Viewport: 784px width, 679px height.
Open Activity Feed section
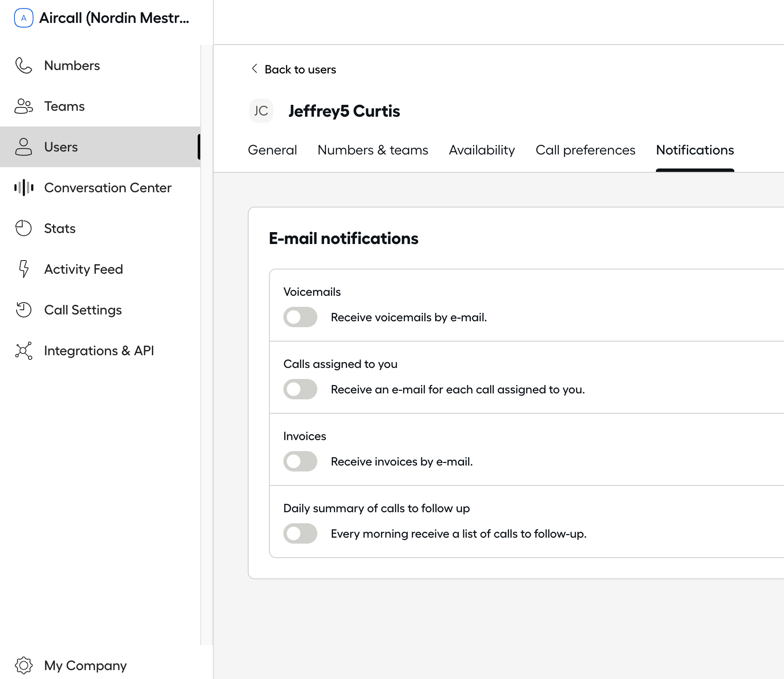point(100,269)
